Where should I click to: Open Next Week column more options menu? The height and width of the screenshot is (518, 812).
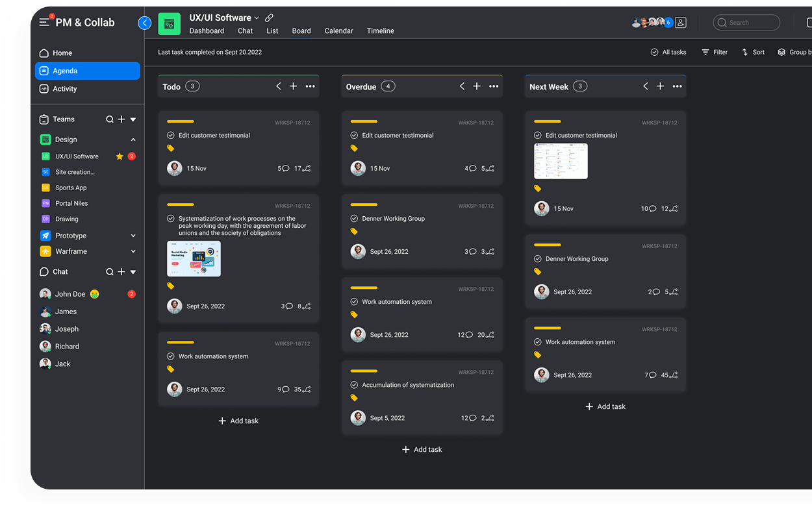678,86
